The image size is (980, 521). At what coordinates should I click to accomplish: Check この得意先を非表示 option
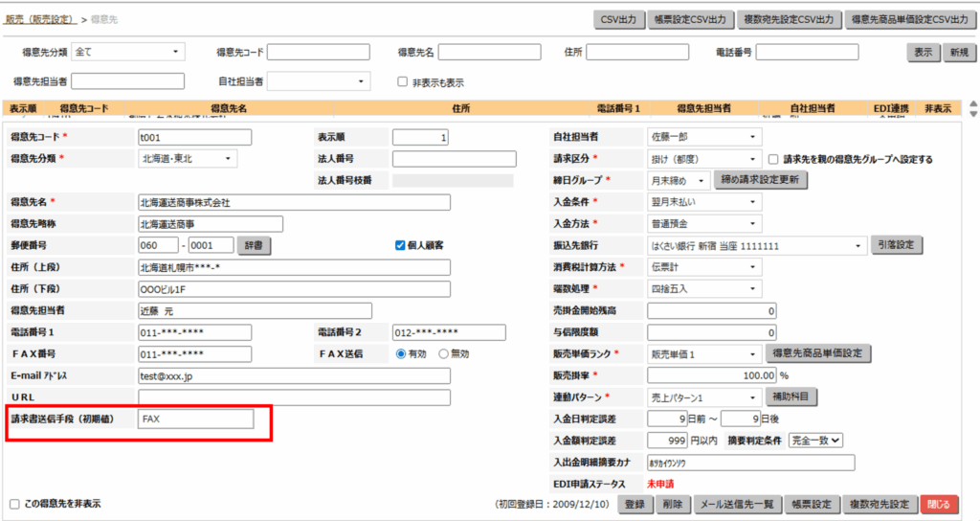[14, 504]
